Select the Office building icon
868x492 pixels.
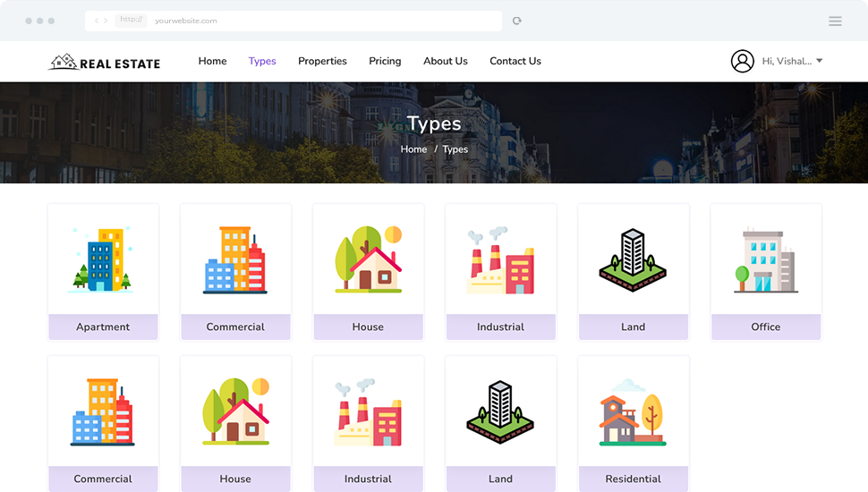point(765,259)
